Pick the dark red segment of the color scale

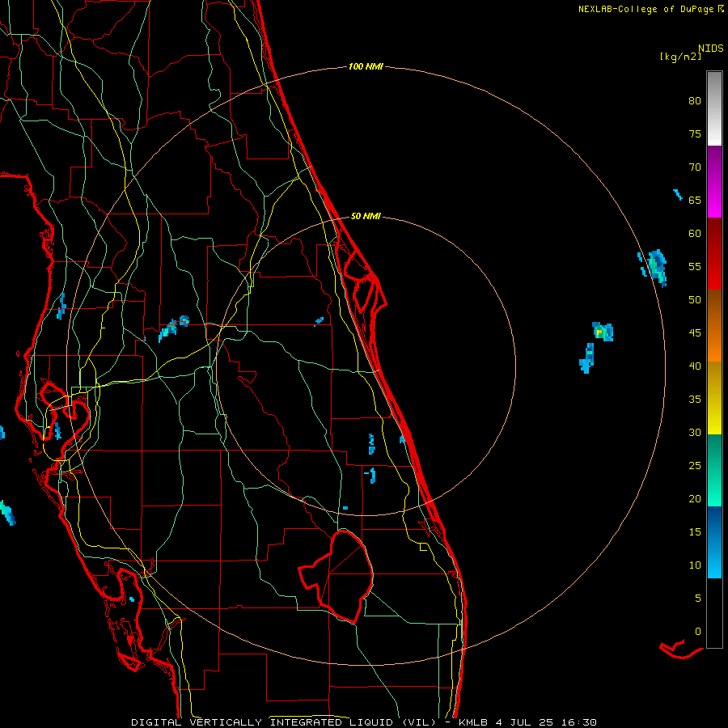pyautogui.click(x=714, y=254)
